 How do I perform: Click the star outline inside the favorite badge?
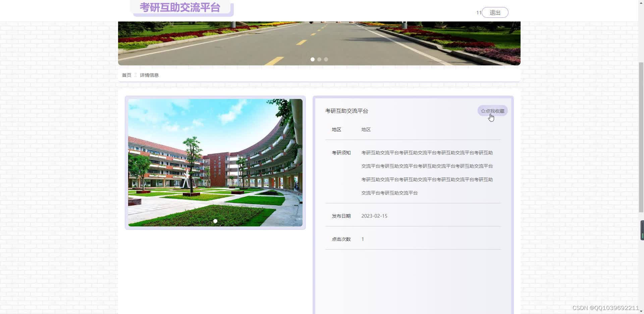click(483, 111)
